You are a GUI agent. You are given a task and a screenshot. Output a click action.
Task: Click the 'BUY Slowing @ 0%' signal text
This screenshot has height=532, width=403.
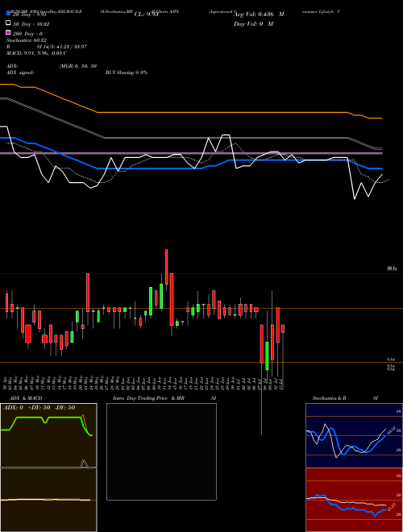click(x=127, y=73)
